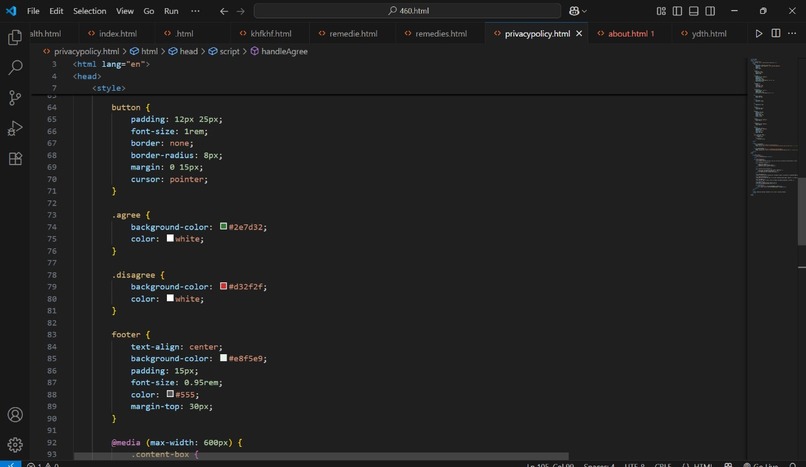Split the editor to the right
Viewport: 806px width, 467px height.
[x=776, y=33]
